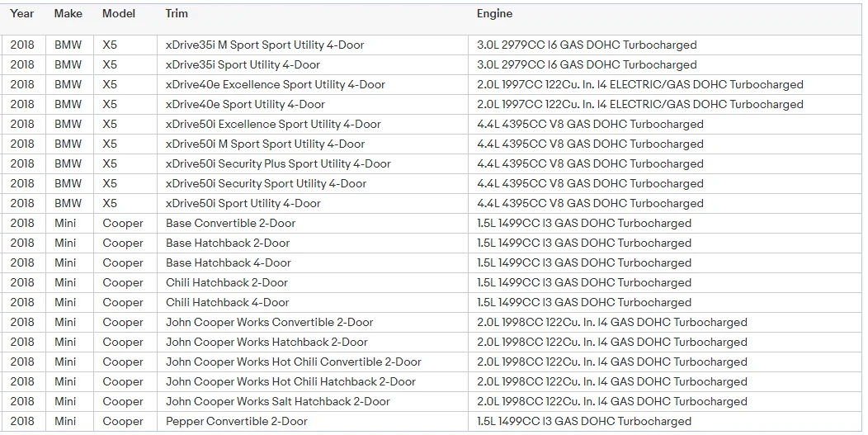
Task: Select trim xDrive50i Security Plus Sport Utility 4-Door
Action: pos(278,164)
